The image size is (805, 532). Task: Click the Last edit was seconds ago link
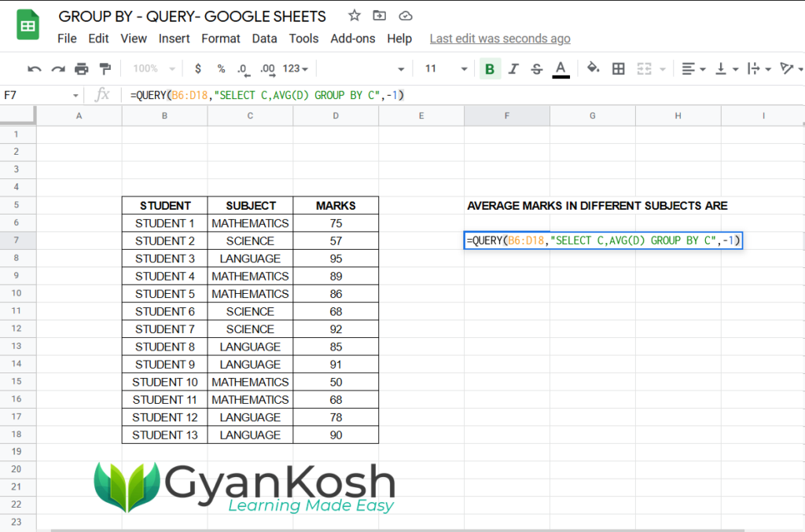pos(499,38)
